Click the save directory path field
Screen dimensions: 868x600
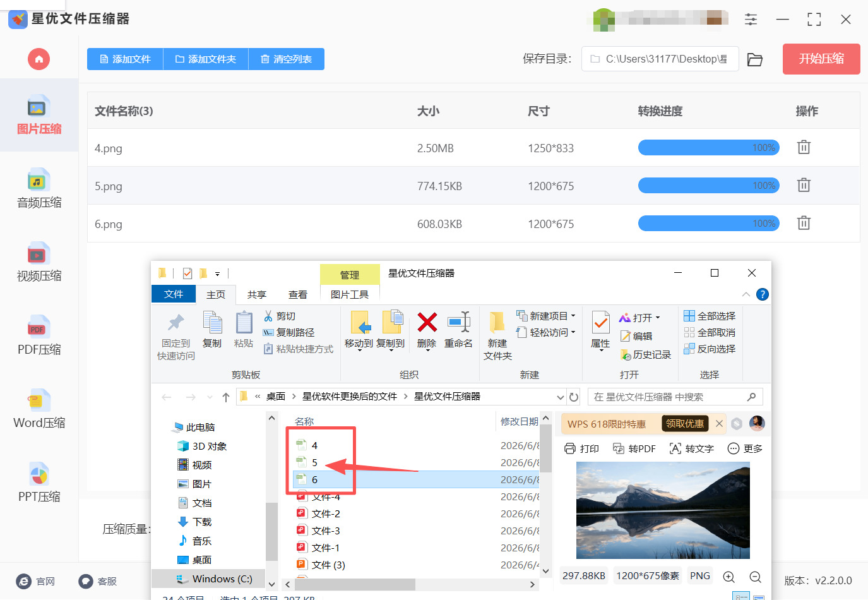click(x=660, y=59)
